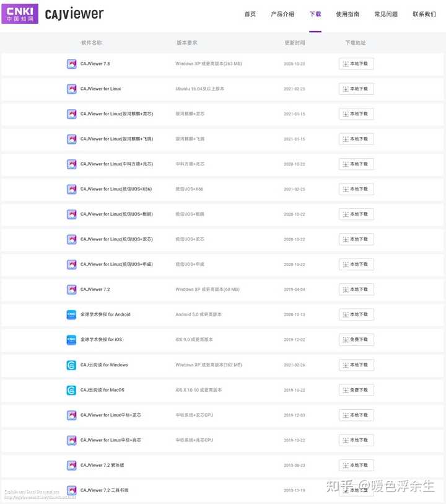Viewport: 446px width, 504px height.
Task: Click the CAJ云阅读 for MacOS icon
Action: (x=71, y=390)
